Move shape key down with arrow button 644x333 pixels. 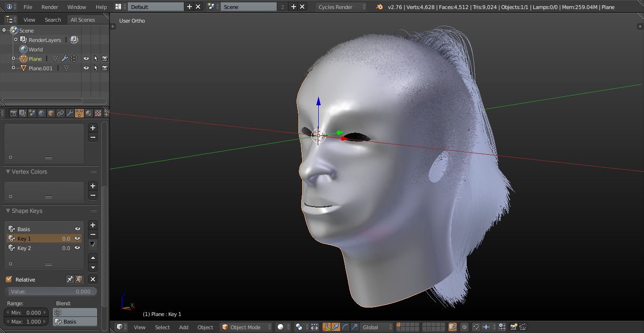(93, 267)
